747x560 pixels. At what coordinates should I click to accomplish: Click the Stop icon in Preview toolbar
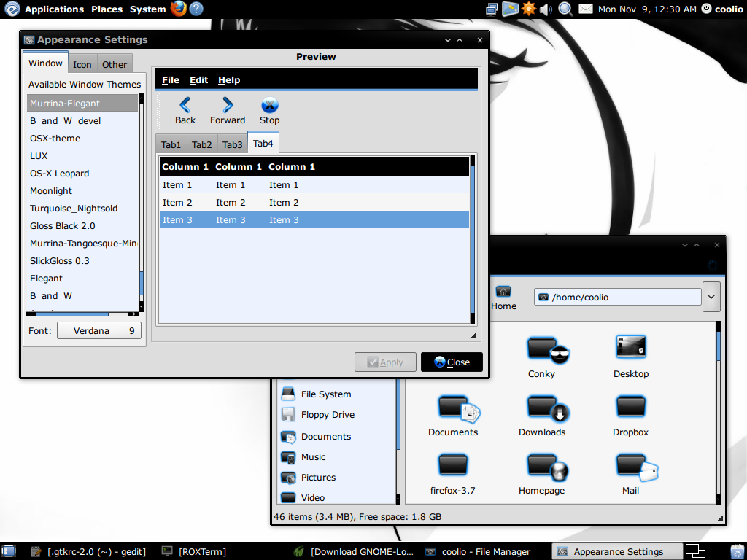pos(270,105)
